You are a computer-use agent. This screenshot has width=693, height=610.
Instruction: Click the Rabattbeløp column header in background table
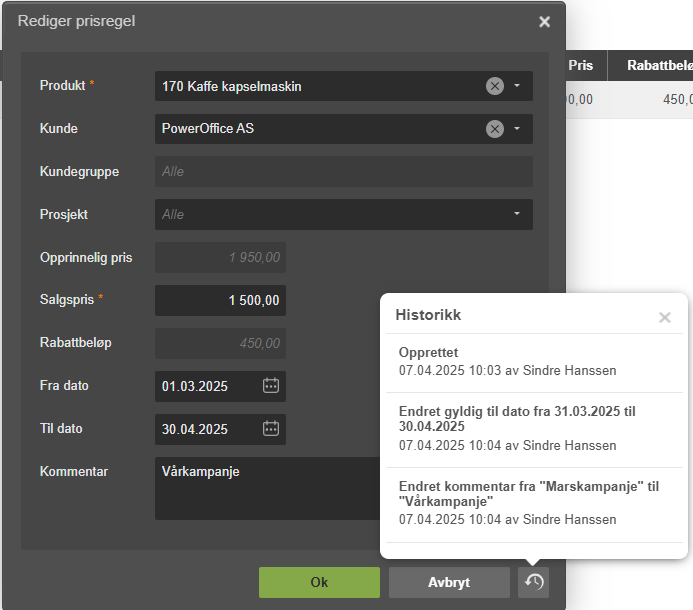pos(651,65)
